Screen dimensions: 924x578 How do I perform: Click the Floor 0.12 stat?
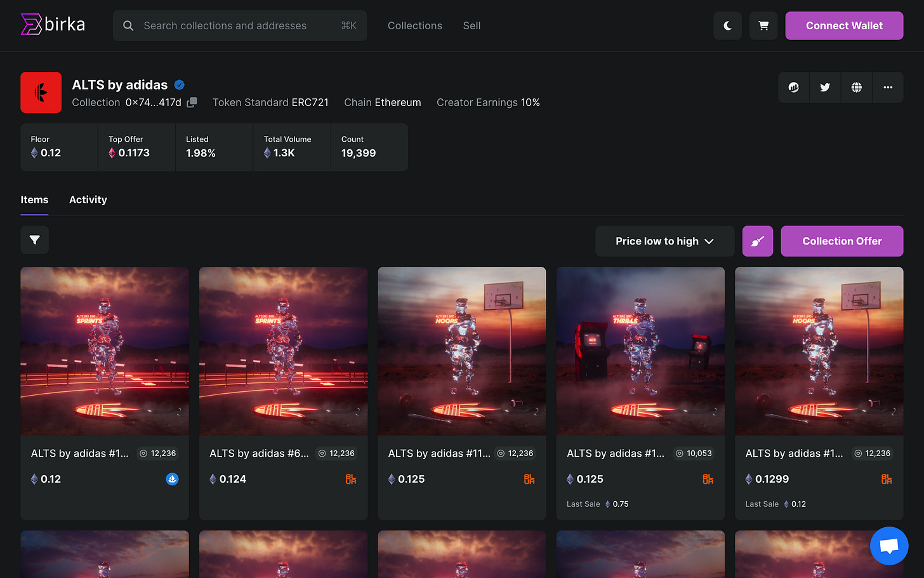pyautogui.click(x=59, y=147)
